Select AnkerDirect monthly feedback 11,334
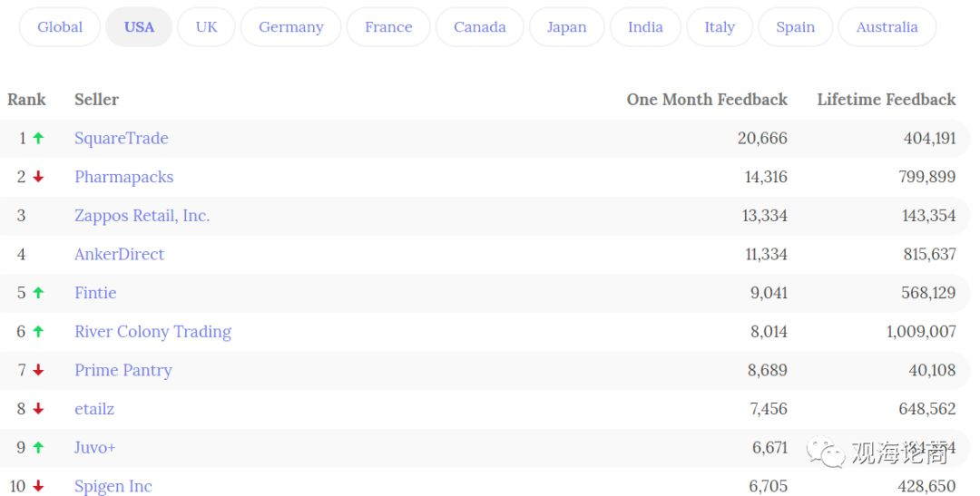 point(766,254)
